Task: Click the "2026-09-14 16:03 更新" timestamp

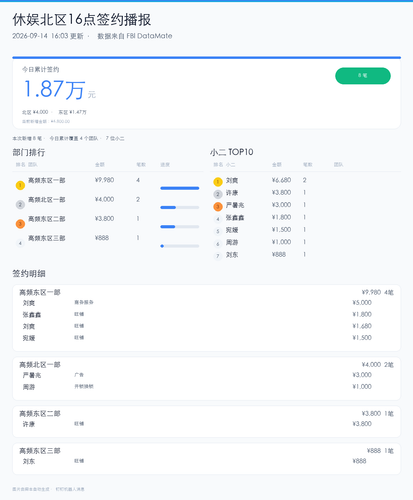Action: [48, 36]
